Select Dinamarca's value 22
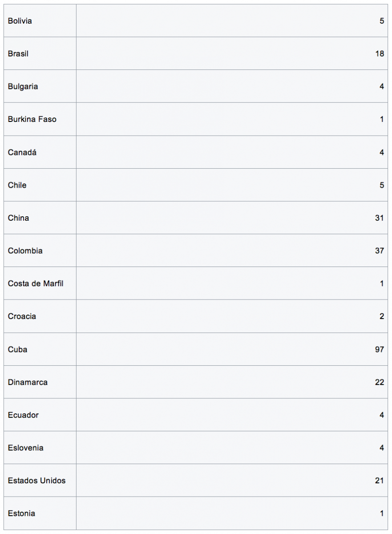 (379, 382)
